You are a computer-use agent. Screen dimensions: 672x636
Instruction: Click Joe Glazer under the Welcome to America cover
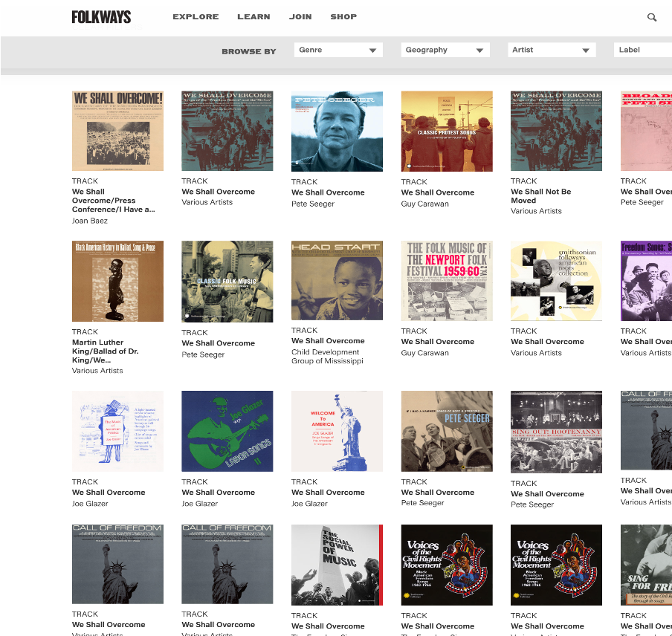click(309, 504)
